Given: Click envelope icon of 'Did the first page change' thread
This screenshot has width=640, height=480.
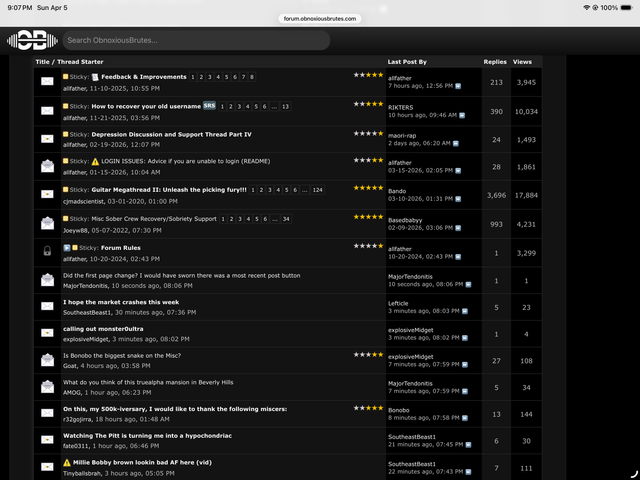Looking at the screenshot, I should coord(47,280).
